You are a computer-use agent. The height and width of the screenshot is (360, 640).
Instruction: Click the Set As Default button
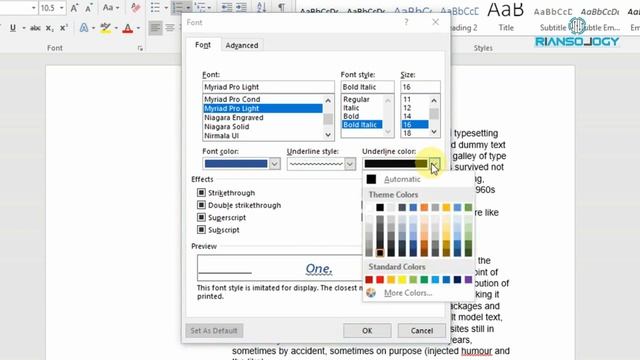[214, 331]
